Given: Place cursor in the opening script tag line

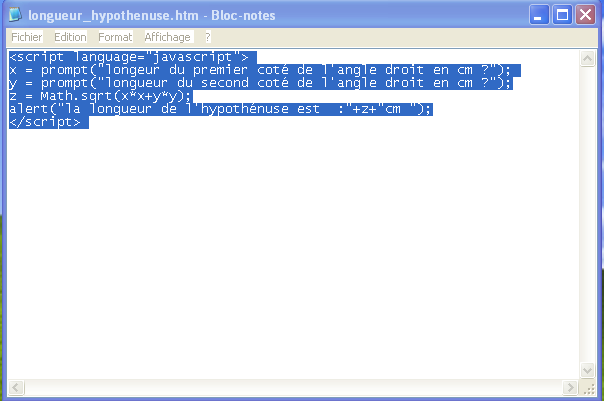Looking at the screenshot, I should coord(130,57).
